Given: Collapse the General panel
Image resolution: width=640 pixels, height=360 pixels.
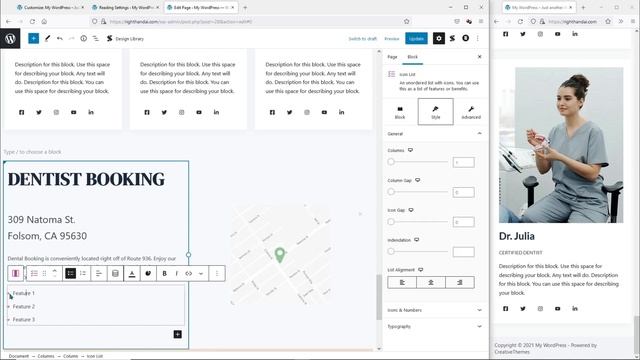Looking at the screenshot, I should pos(435,134).
